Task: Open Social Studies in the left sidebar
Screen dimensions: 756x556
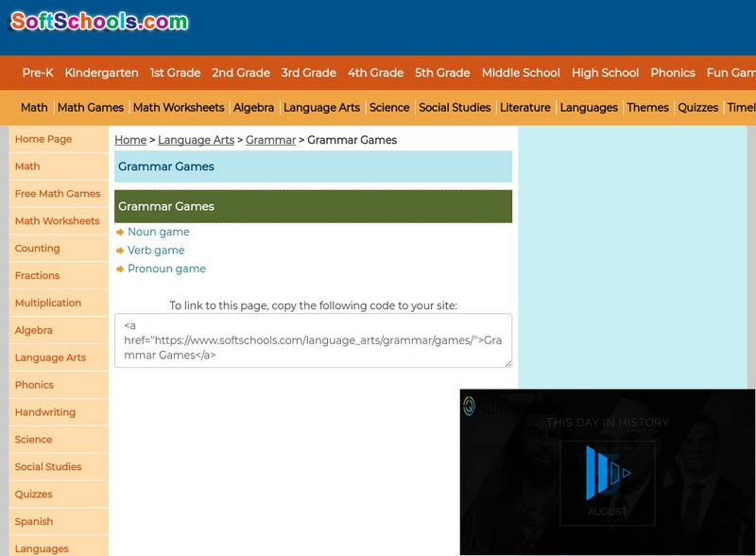Action: [59, 467]
